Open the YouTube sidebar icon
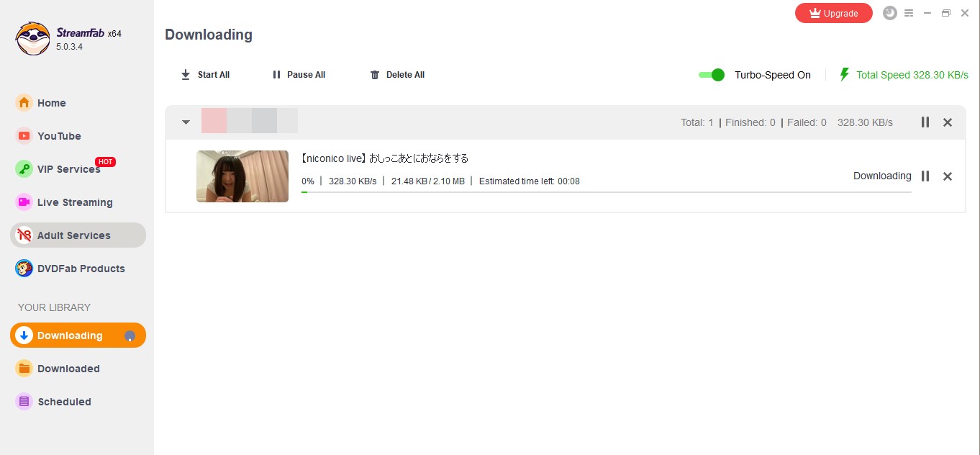980x455 pixels. point(24,136)
